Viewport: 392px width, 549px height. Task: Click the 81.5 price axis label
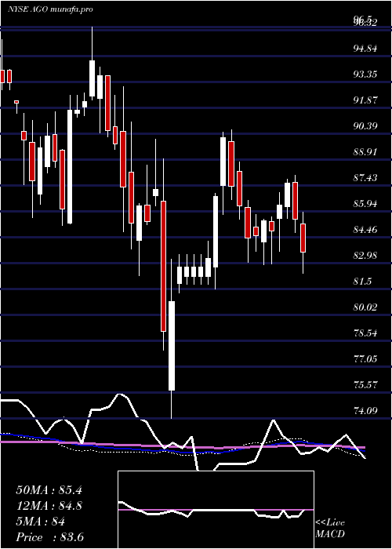pyautogui.click(x=362, y=282)
